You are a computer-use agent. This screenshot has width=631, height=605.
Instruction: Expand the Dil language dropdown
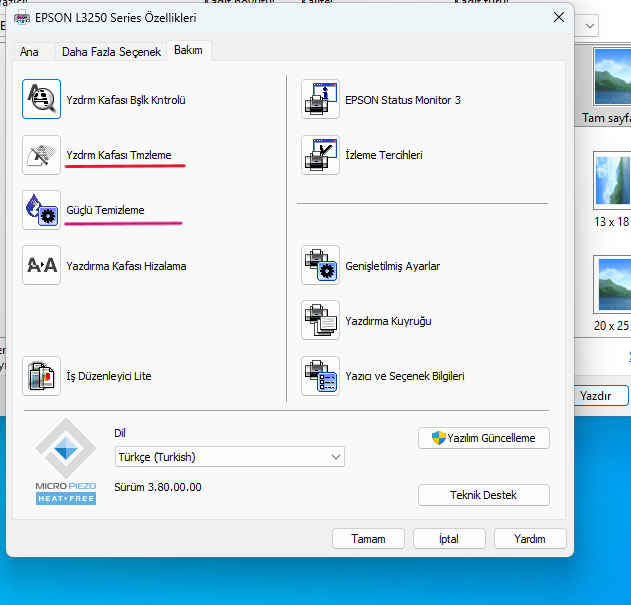coord(230,457)
